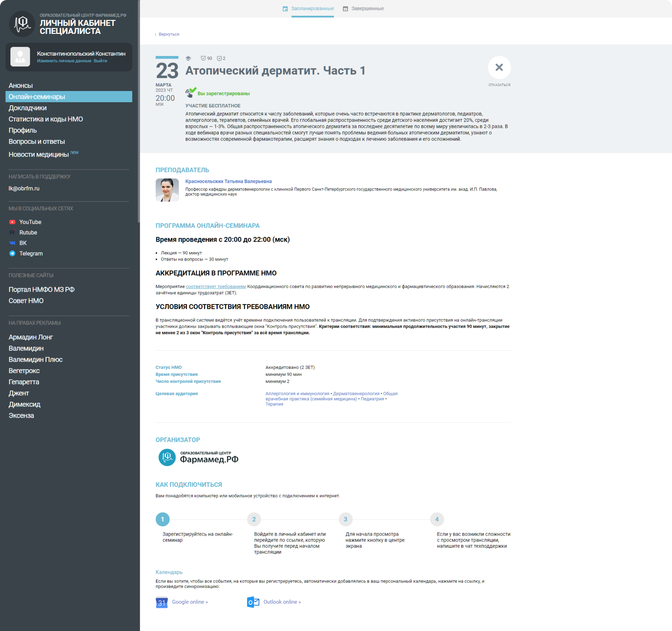This screenshot has height=631, width=672.
Task: Click the Валемидин Плюс ad link
Action: [x=36, y=359]
